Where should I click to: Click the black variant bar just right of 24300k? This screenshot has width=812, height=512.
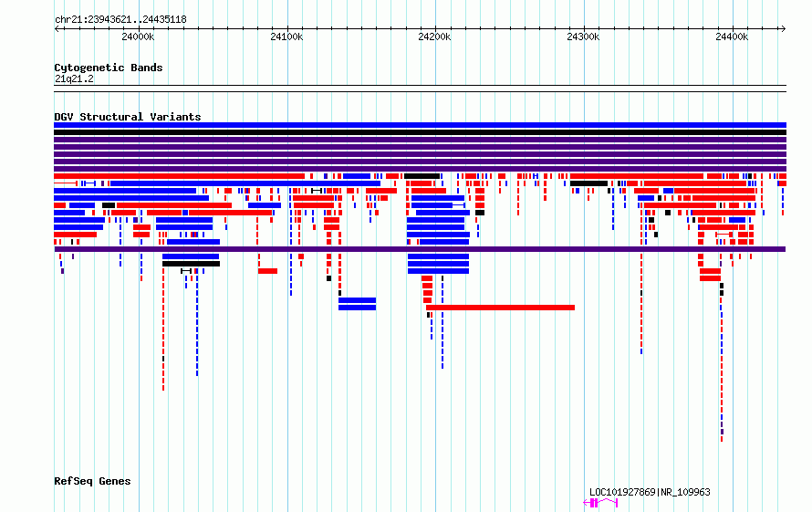[588, 183]
